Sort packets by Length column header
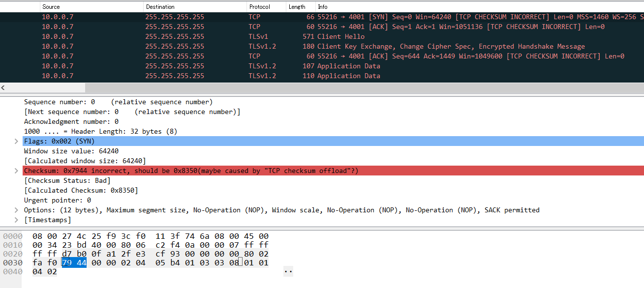This screenshot has height=288, width=644. 301,7
